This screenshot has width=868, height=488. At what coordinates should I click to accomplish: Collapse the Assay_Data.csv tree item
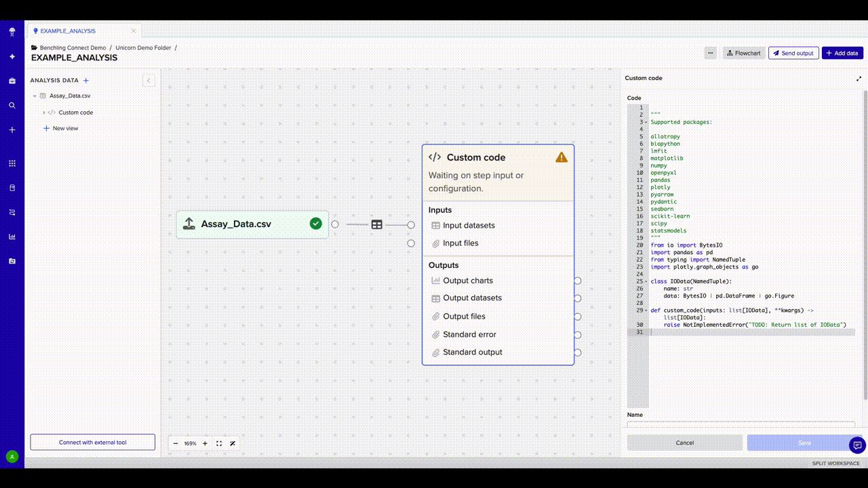[x=35, y=96]
